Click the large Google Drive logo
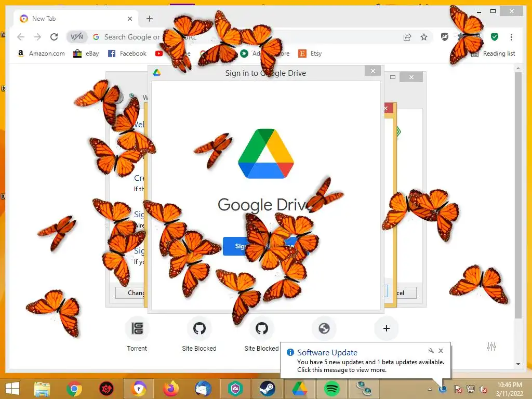Viewport: 532px width, 399px height. [266, 153]
